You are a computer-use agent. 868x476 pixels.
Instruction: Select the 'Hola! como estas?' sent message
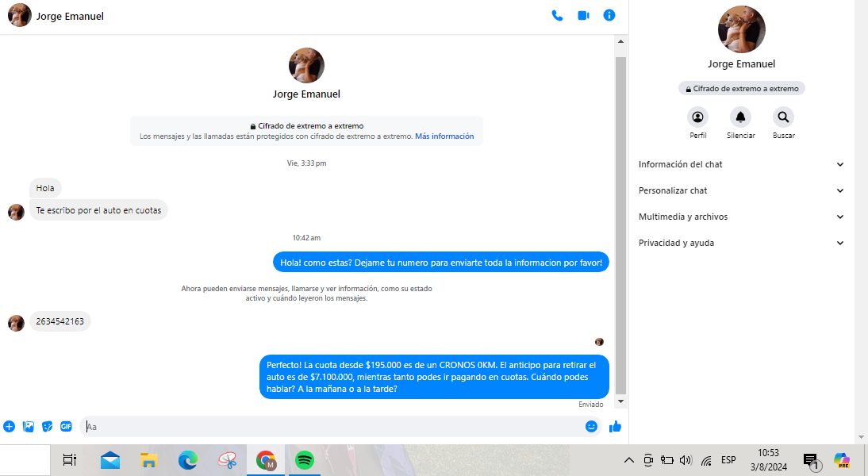(440, 263)
